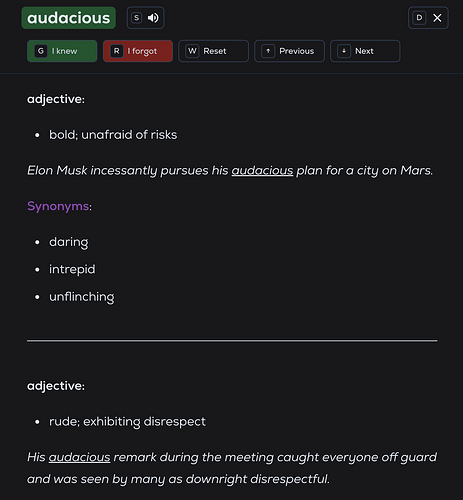Click the synonym unflinching
The width and height of the screenshot is (463, 500).
coord(82,297)
